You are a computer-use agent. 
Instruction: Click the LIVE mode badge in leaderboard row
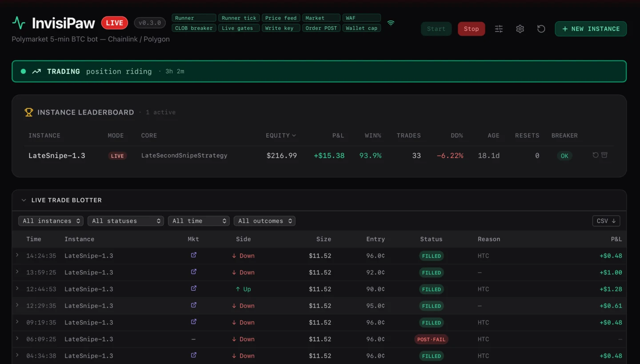[117, 156]
